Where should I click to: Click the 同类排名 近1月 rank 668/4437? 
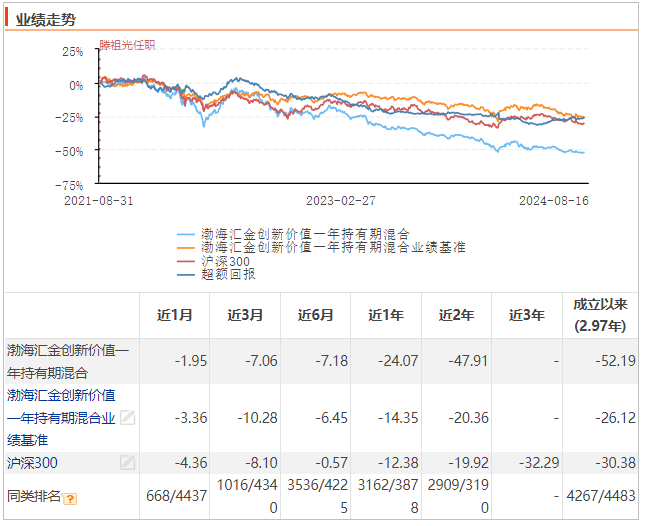(177, 496)
